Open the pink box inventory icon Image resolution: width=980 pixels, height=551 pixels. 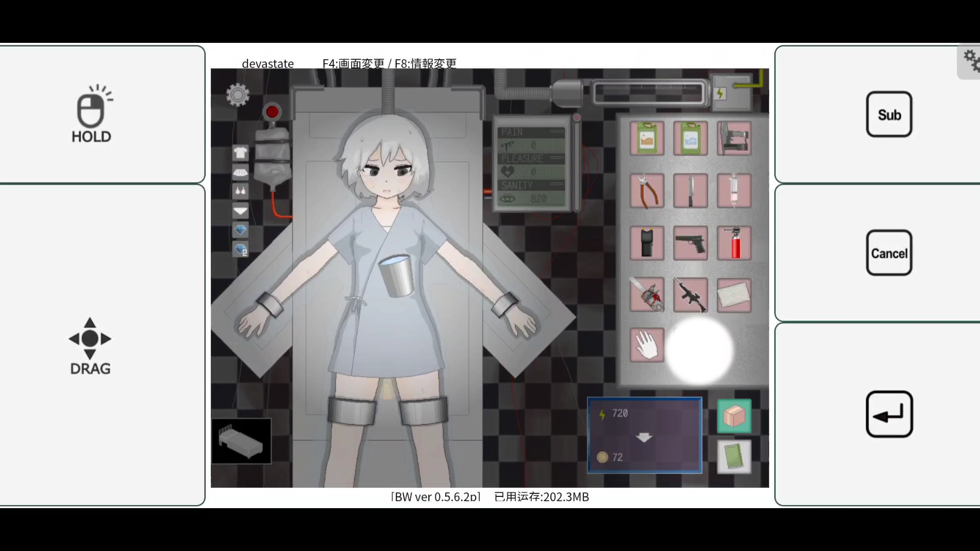[x=734, y=416]
